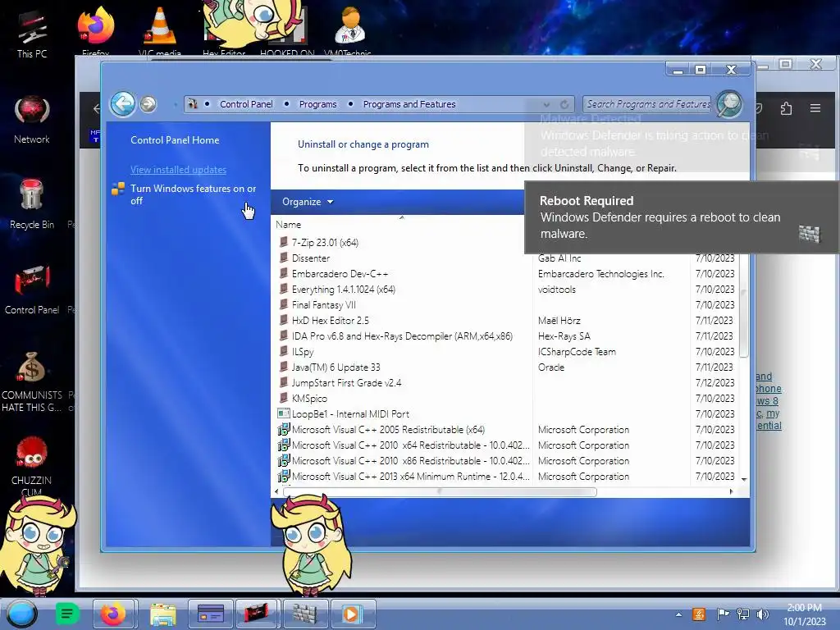Open the green notes app on the taskbar

click(67, 614)
